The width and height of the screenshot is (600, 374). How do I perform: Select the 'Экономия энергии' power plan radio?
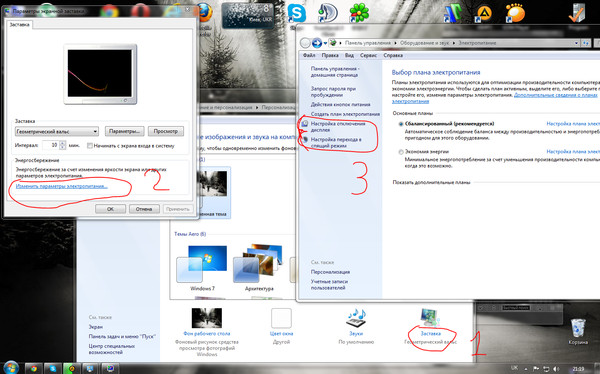point(401,152)
